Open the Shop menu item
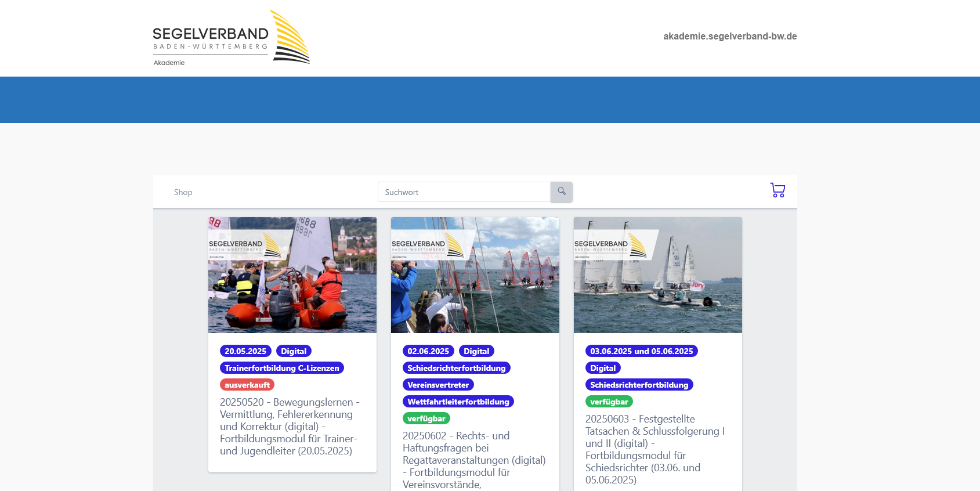 click(x=183, y=192)
